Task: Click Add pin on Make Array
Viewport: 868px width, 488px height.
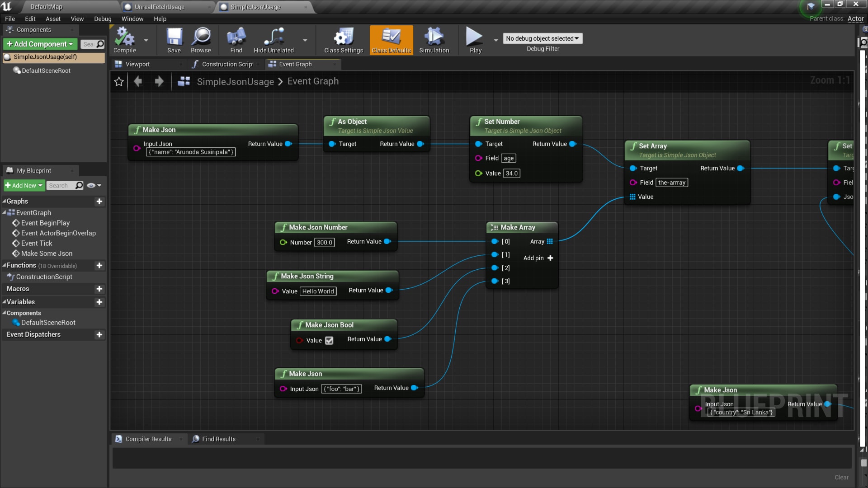Action: 538,258
